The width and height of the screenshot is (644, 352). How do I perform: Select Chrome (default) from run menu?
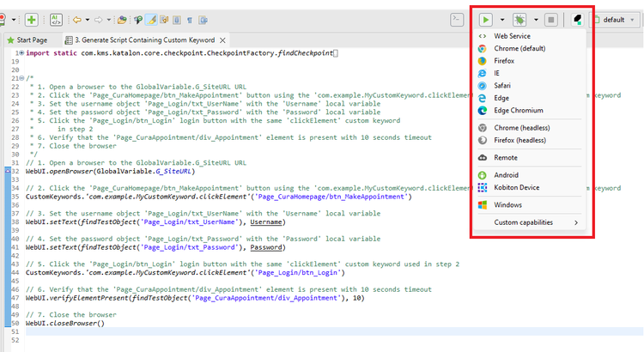(x=525, y=49)
